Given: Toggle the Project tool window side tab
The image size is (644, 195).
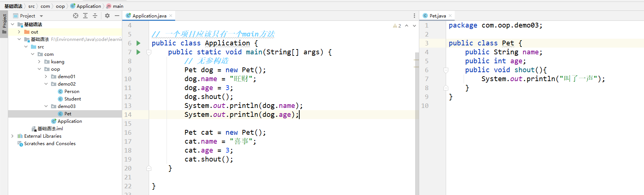Looking at the screenshot, I should coord(4,23).
